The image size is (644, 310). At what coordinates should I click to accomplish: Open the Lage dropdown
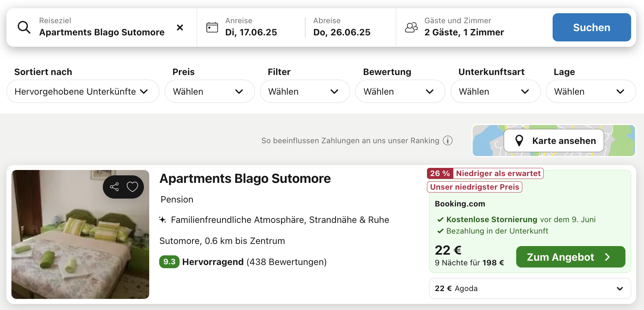tap(591, 91)
